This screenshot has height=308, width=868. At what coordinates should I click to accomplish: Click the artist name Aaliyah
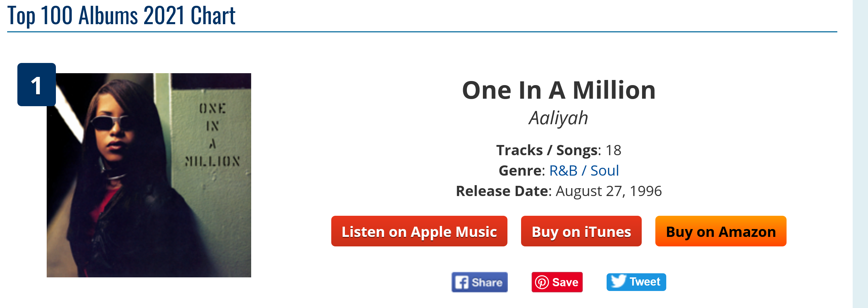(558, 118)
